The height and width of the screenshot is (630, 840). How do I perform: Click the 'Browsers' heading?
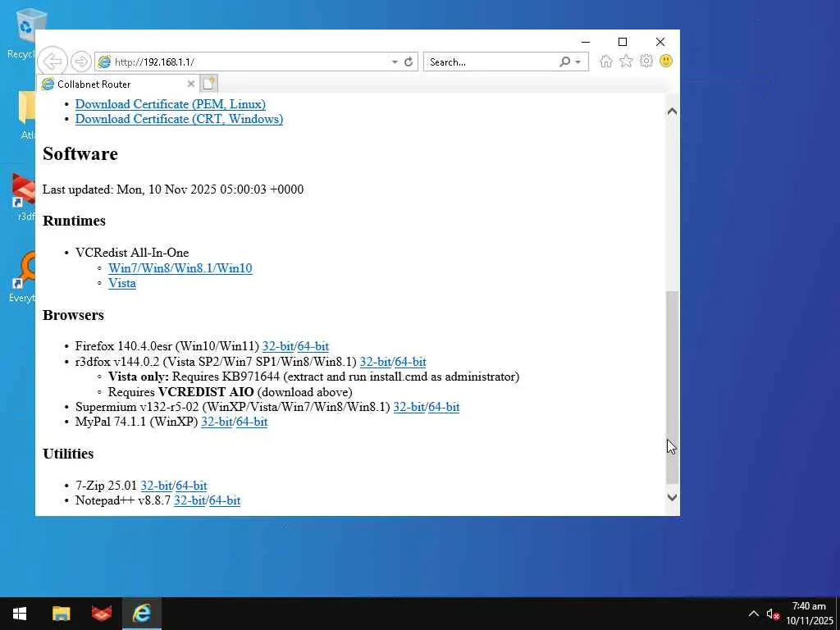(x=73, y=315)
